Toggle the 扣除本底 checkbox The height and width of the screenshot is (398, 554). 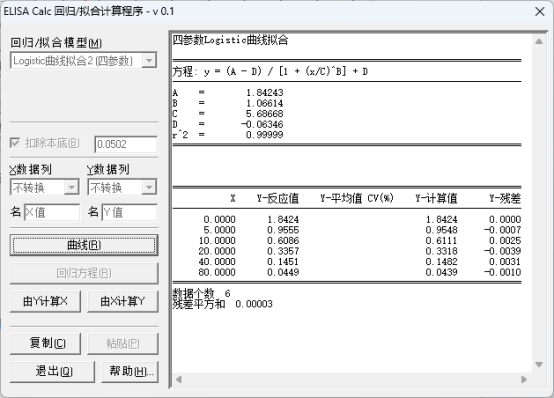coord(15,143)
